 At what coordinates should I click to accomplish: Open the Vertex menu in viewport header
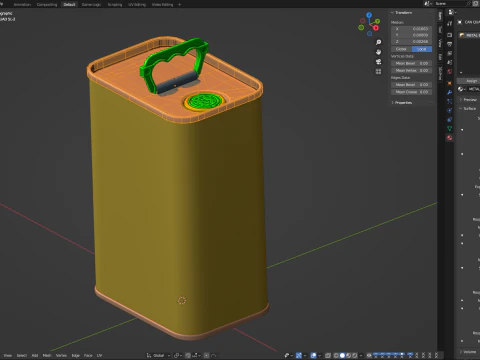[61, 355]
